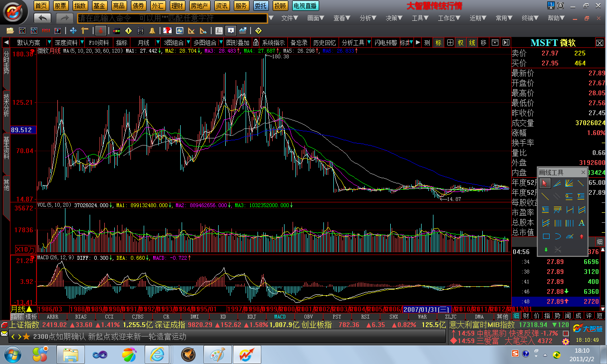Click the 系统指示 button
Screen dimensions: 607x364
pos(274,43)
